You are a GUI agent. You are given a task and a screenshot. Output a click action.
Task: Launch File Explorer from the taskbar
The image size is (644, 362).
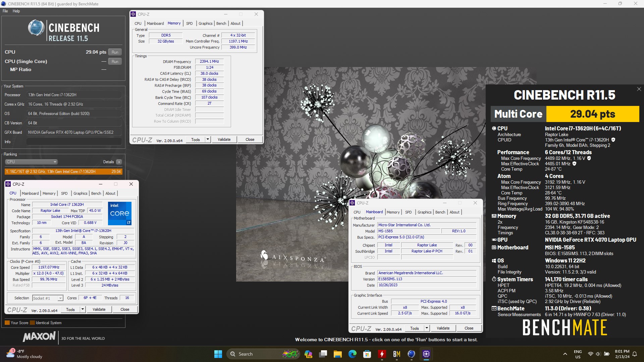[338, 354]
